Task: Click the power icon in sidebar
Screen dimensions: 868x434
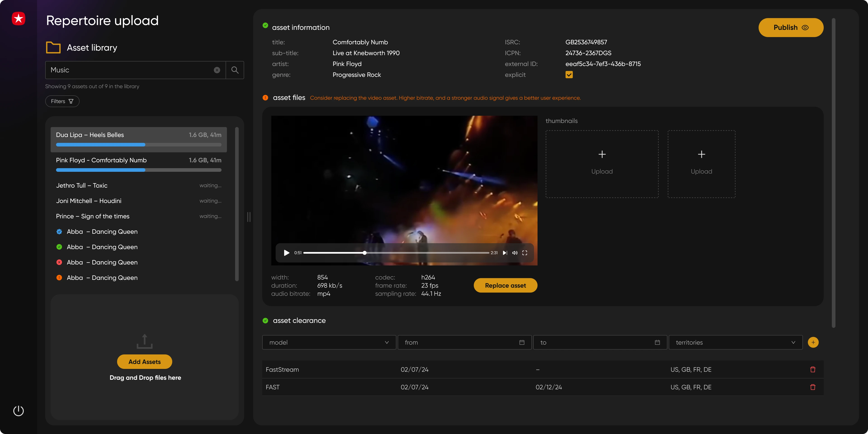Action: (x=18, y=411)
